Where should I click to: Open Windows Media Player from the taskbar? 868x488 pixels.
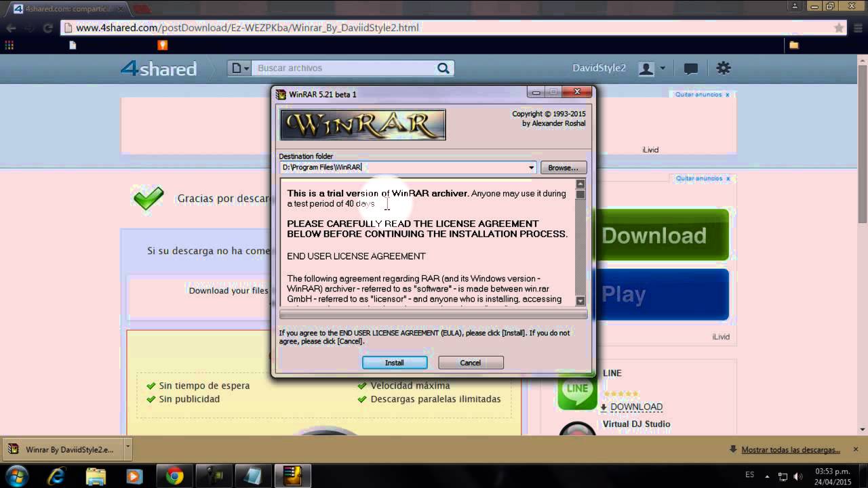[x=134, y=476]
